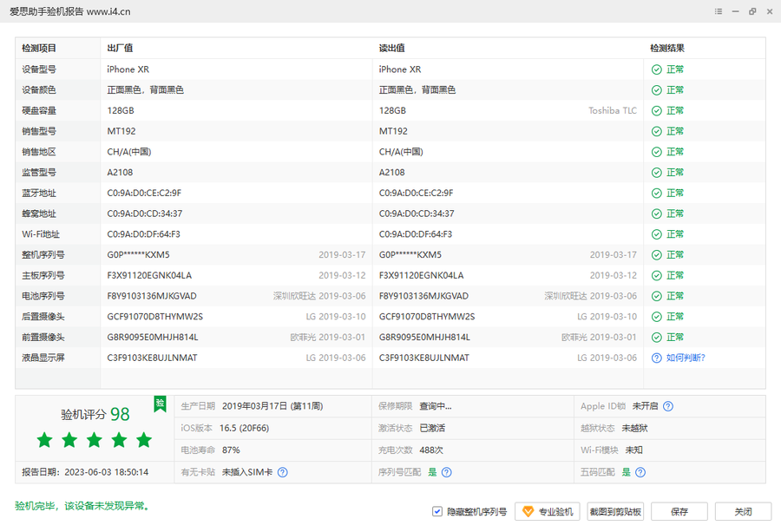Select the 整机序列号 row label
This screenshot has width=781, height=532.
[43, 255]
